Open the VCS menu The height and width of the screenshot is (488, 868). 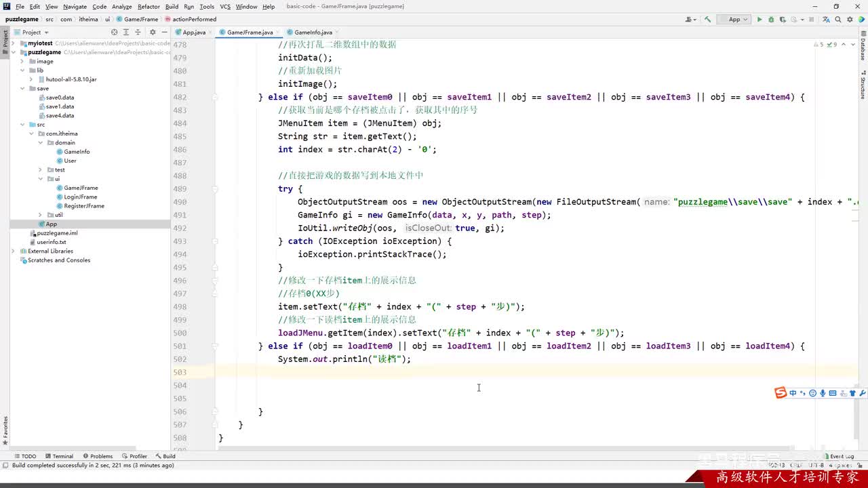(225, 6)
